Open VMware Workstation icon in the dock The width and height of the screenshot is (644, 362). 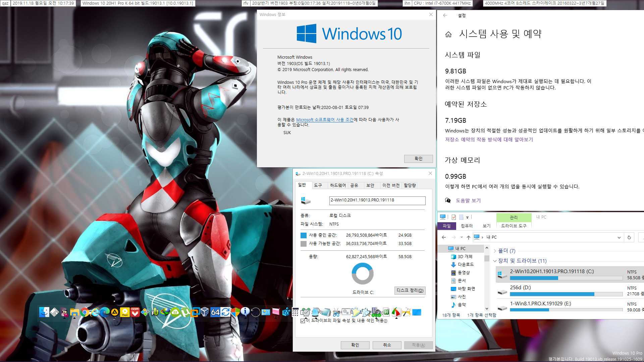pos(195,312)
